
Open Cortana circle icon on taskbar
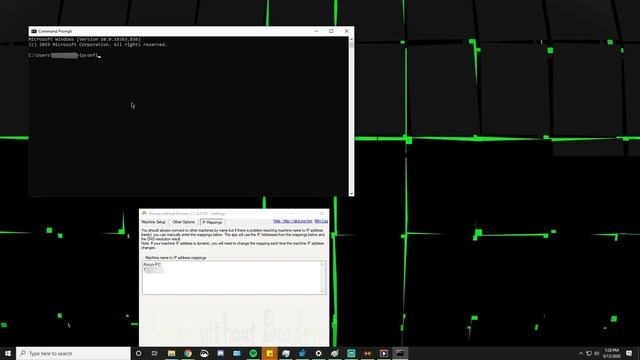pyautogui.click(x=138, y=353)
